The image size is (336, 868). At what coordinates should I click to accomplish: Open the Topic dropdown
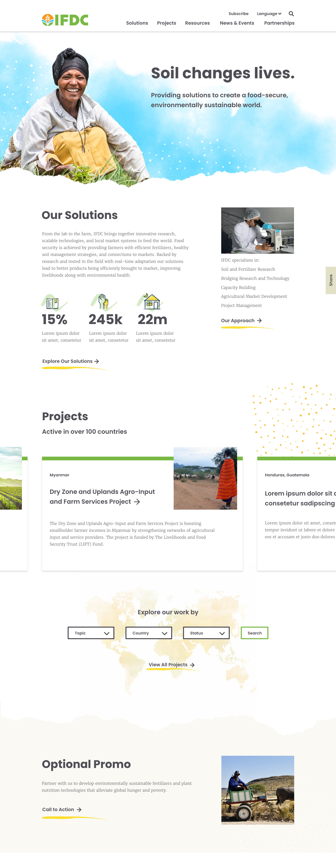(91, 633)
